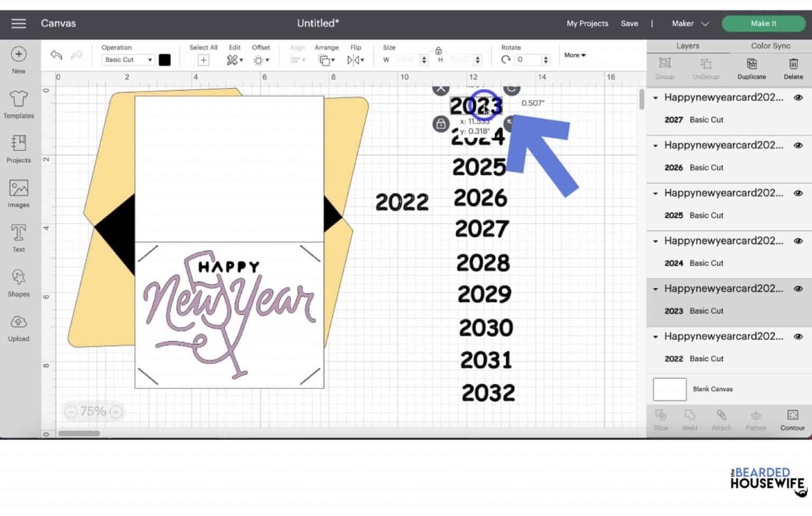Click the Make It button
This screenshot has width=812, height=516.
click(763, 23)
